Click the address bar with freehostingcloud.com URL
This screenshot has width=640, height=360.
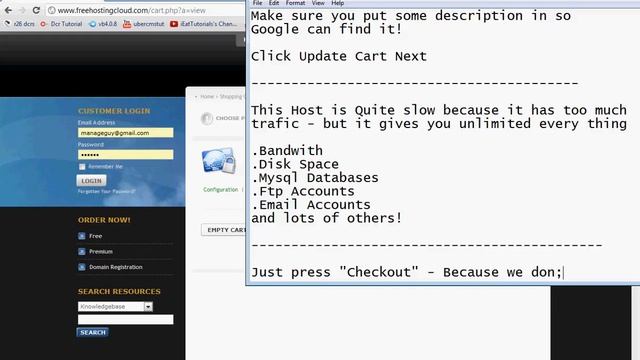coord(145,10)
